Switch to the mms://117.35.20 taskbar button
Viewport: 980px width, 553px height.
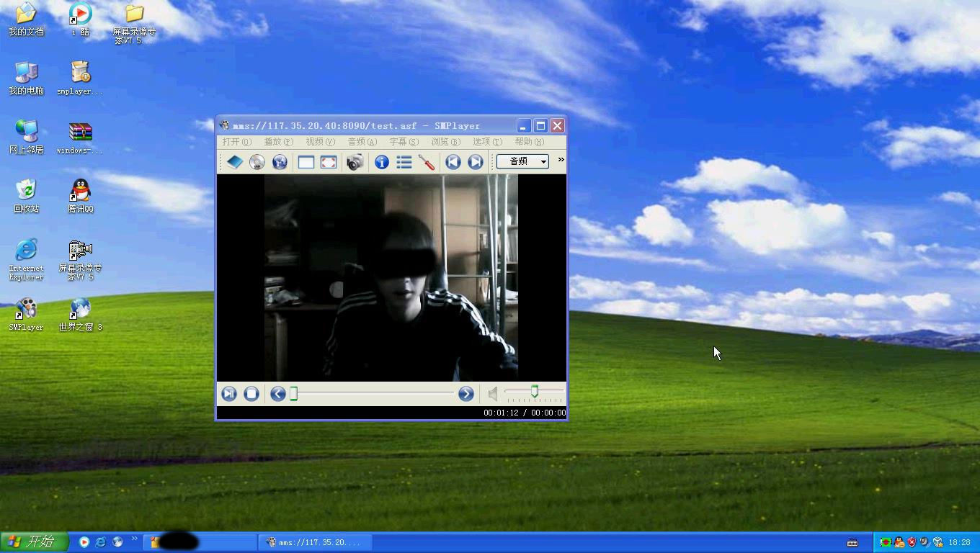coord(315,542)
